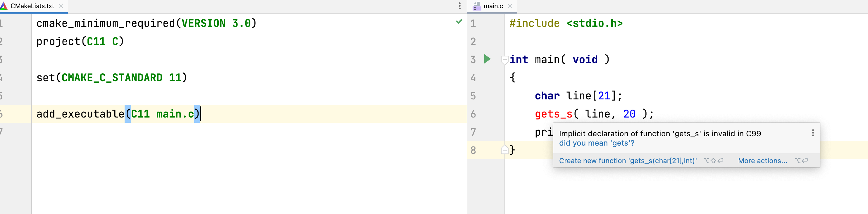Viewport: 868px width, 214px height.
Task: Open the left editor tab options menu
Action: (x=459, y=6)
